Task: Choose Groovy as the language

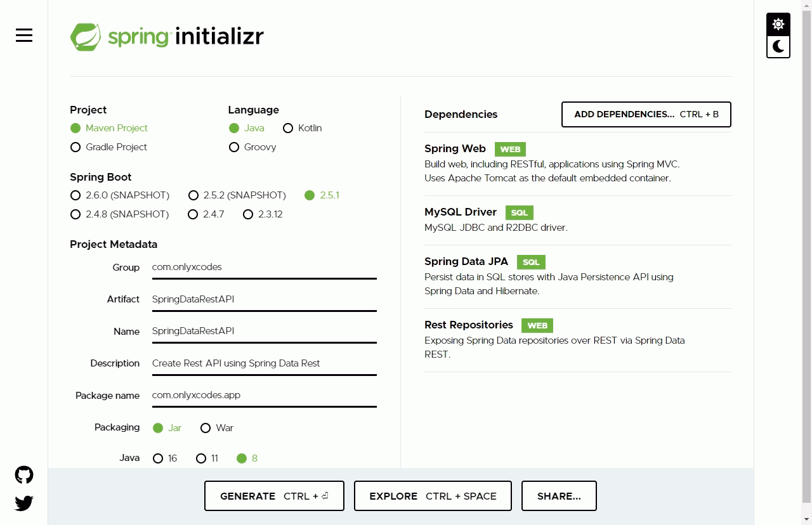Action: click(x=234, y=147)
